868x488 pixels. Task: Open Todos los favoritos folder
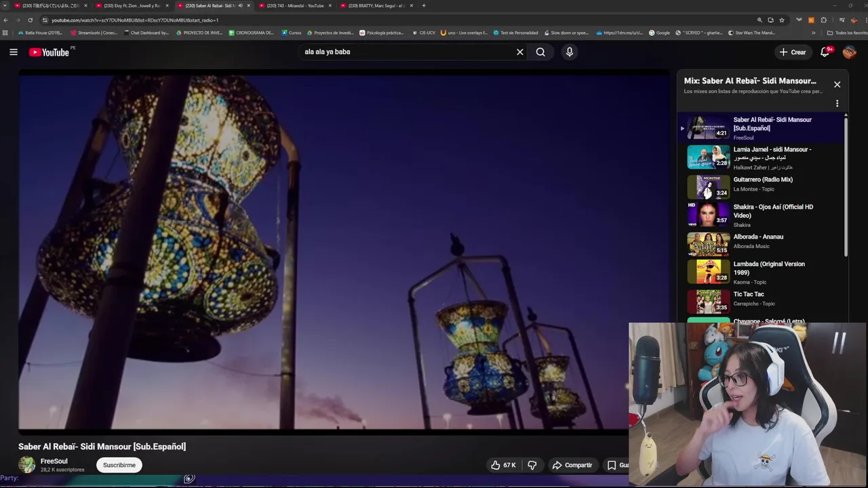click(x=847, y=33)
